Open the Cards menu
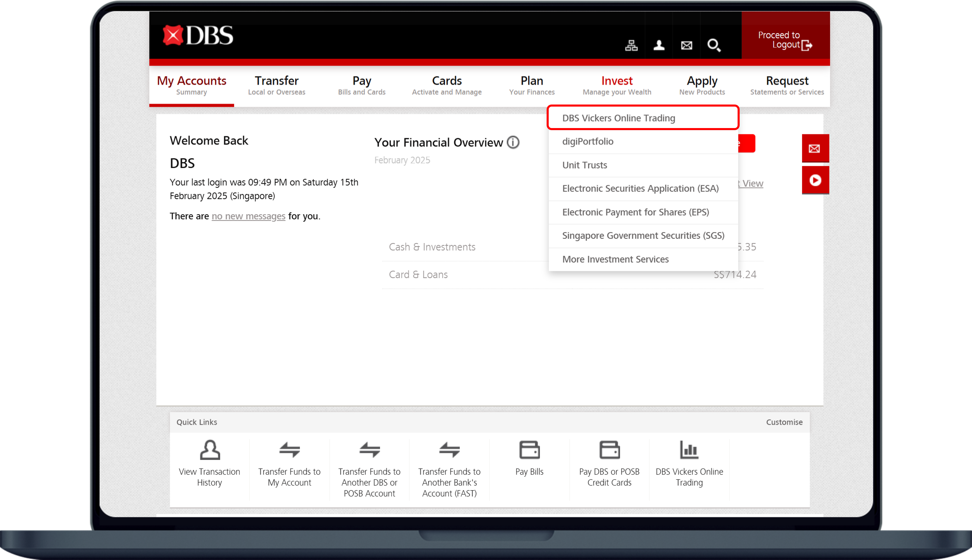The width and height of the screenshot is (972, 560). coord(447,86)
